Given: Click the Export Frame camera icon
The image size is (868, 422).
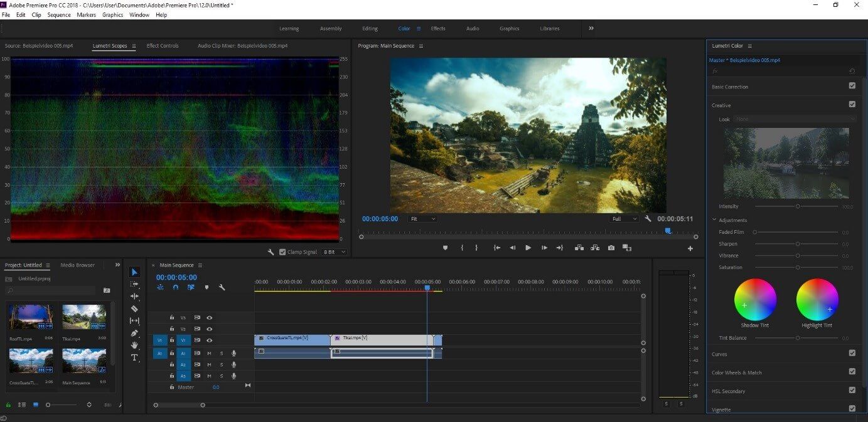Looking at the screenshot, I should 611,248.
